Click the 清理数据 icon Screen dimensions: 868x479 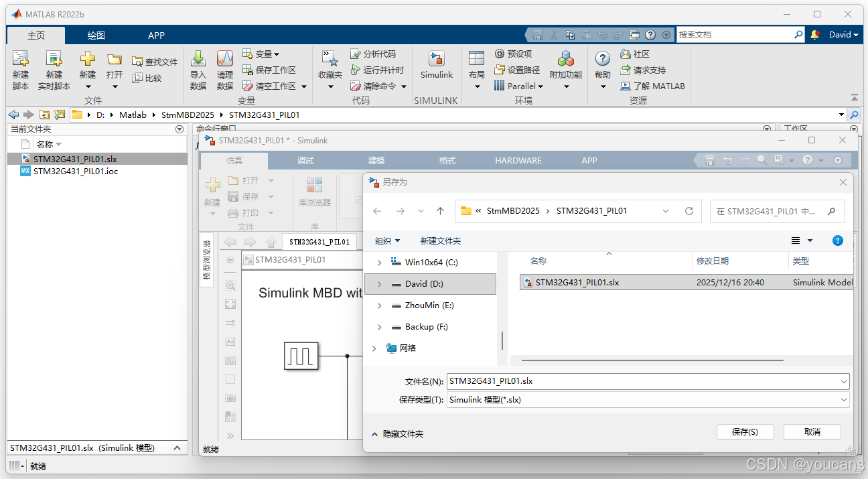click(225, 59)
